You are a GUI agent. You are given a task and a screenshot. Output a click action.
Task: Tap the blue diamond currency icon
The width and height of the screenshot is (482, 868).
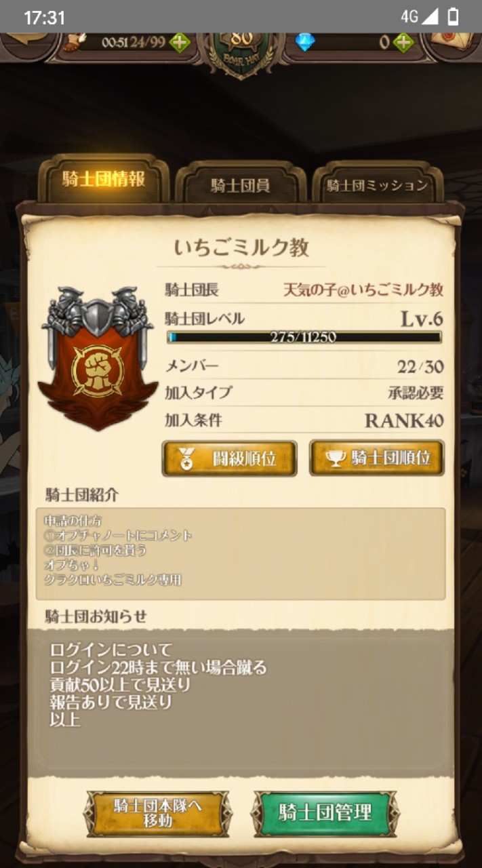click(x=305, y=42)
